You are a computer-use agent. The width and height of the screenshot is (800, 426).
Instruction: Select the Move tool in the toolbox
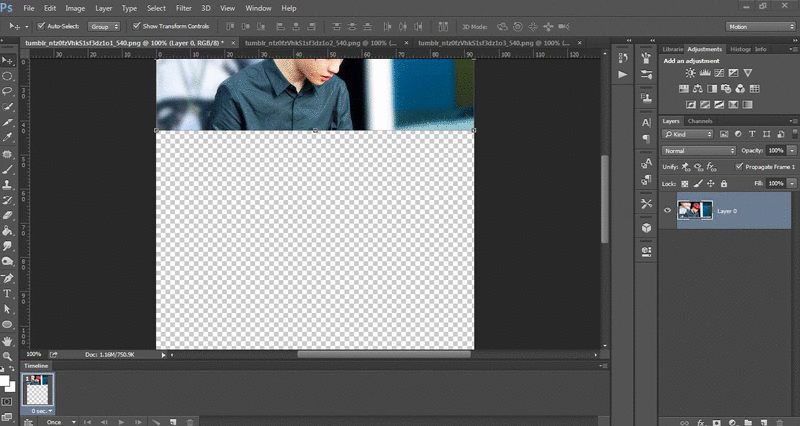pos(7,61)
